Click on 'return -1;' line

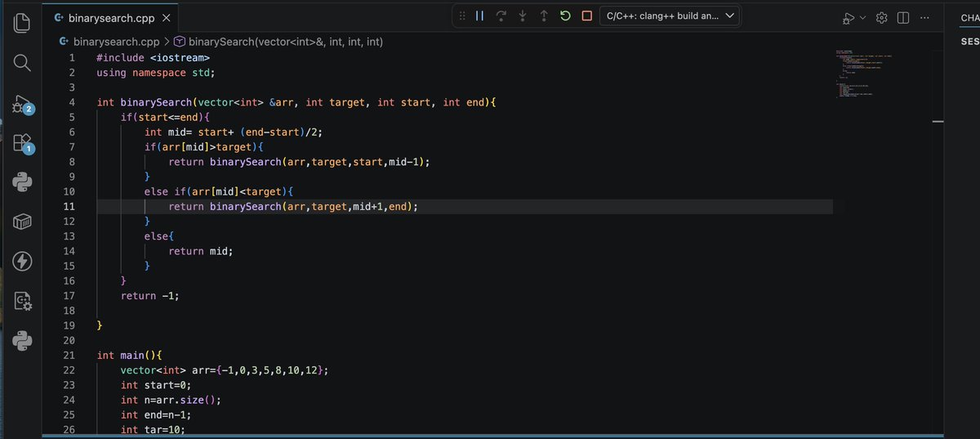[x=150, y=296]
